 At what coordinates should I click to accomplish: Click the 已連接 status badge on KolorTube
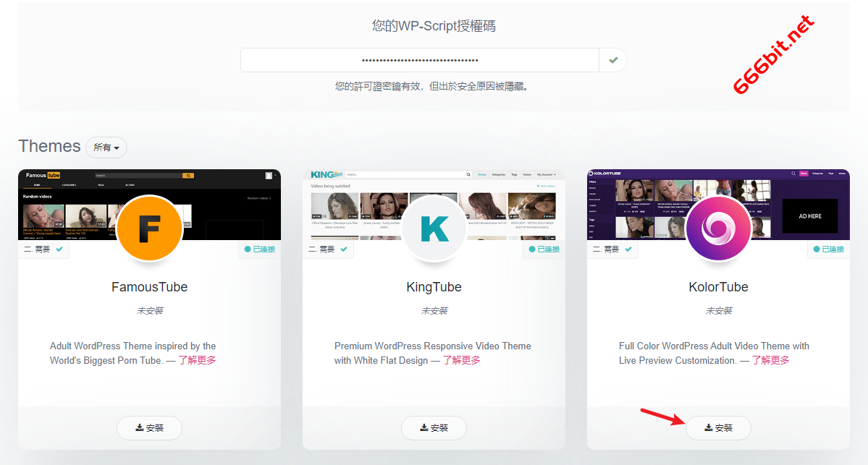click(829, 249)
